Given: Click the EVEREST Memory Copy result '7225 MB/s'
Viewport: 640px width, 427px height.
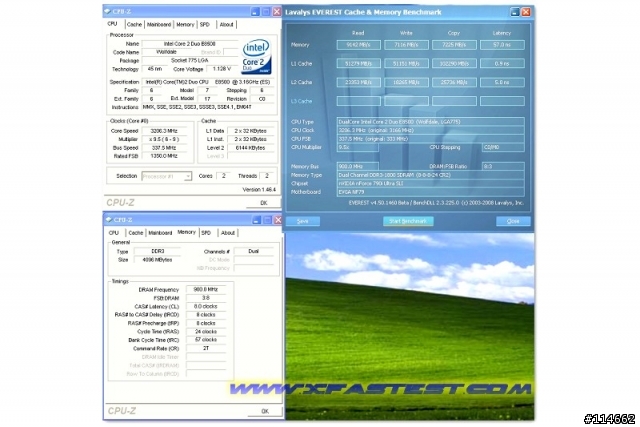Looking at the screenshot, I should [454, 45].
